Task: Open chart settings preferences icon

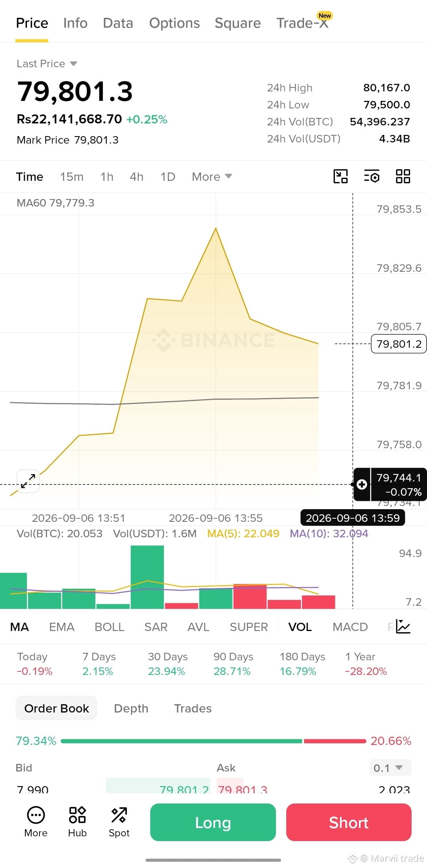Action: (372, 176)
